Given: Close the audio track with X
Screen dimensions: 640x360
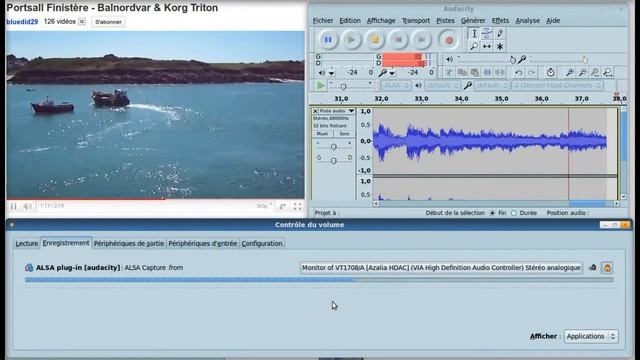Looking at the screenshot, I should (315, 111).
